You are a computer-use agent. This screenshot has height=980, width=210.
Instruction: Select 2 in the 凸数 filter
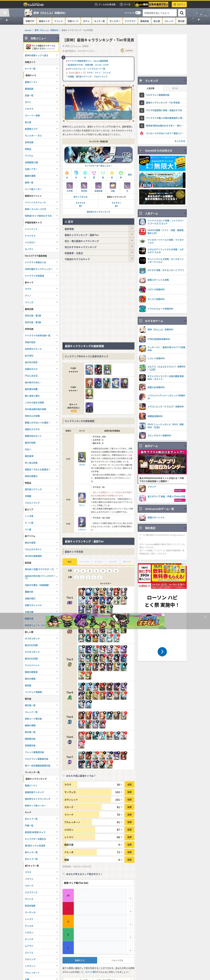88,577
